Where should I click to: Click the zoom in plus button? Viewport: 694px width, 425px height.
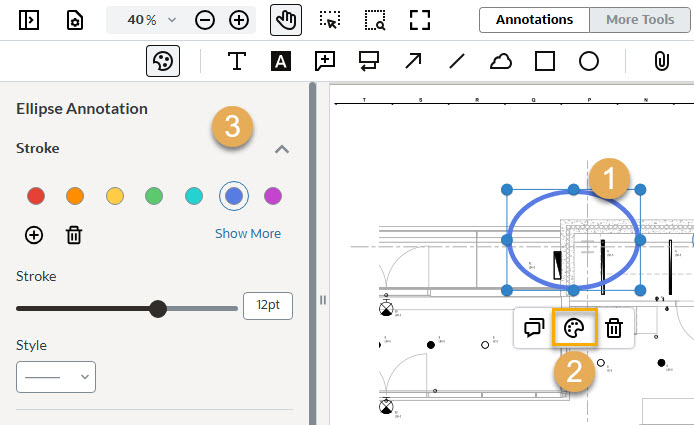click(x=238, y=20)
